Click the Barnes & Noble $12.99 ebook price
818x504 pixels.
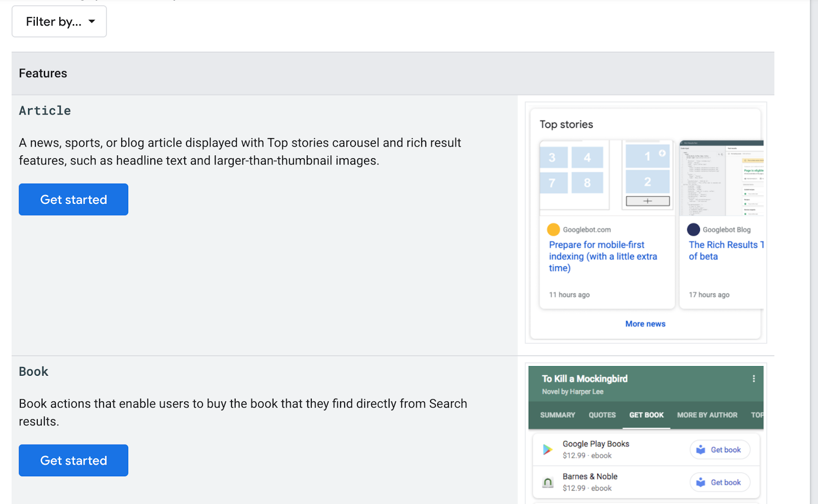coord(587,488)
